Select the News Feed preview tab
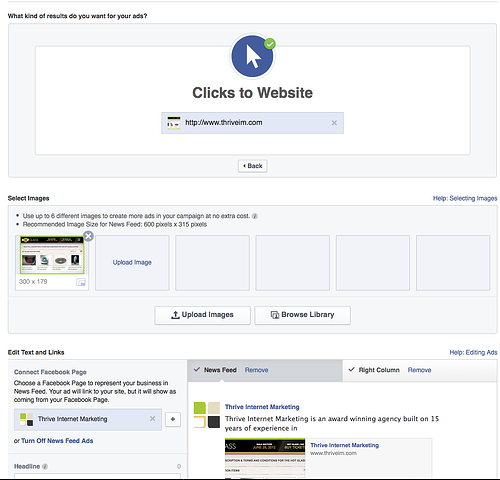Viewport: 500px width, 480px height. click(220, 370)
